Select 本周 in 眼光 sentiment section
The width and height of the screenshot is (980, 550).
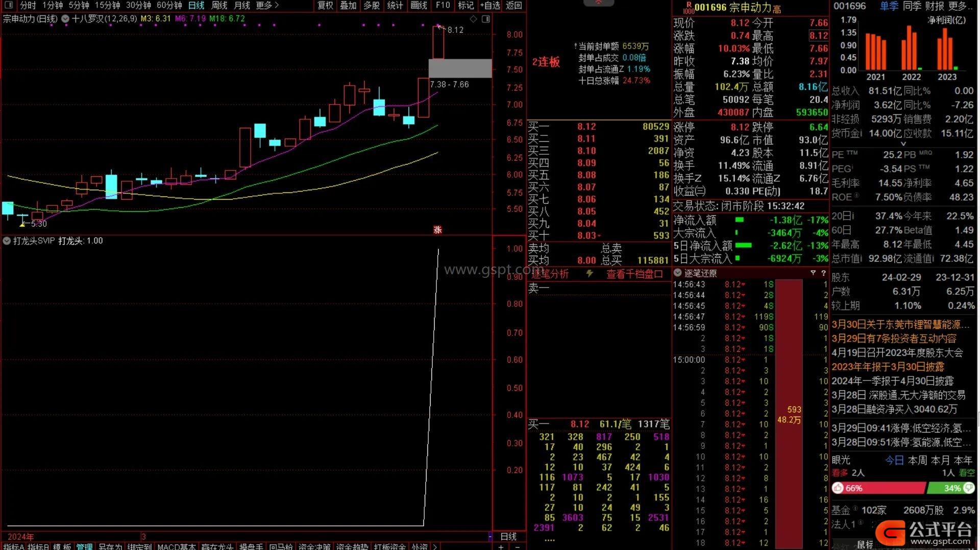click(917, 460)
